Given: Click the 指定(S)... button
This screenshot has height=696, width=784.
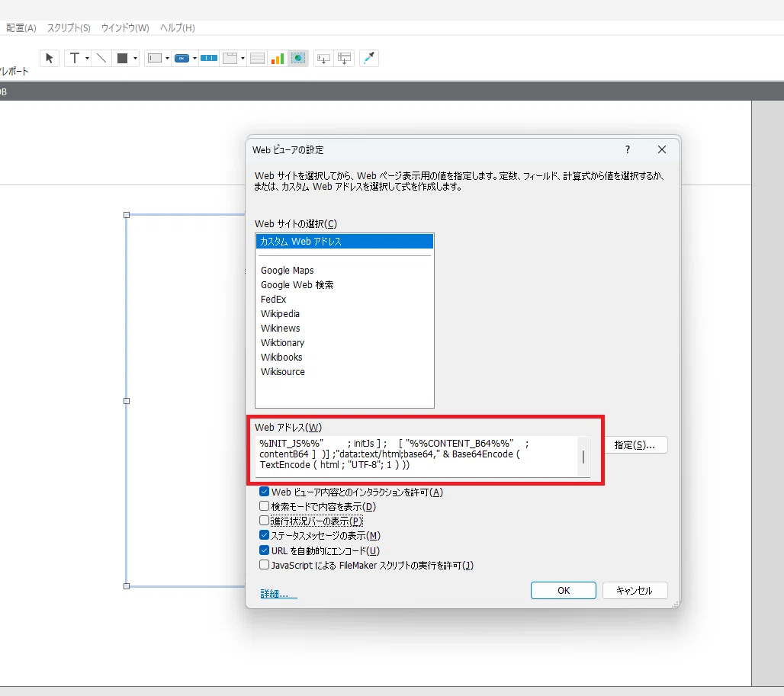Looking at the screenshot, I should pos(635,445).
